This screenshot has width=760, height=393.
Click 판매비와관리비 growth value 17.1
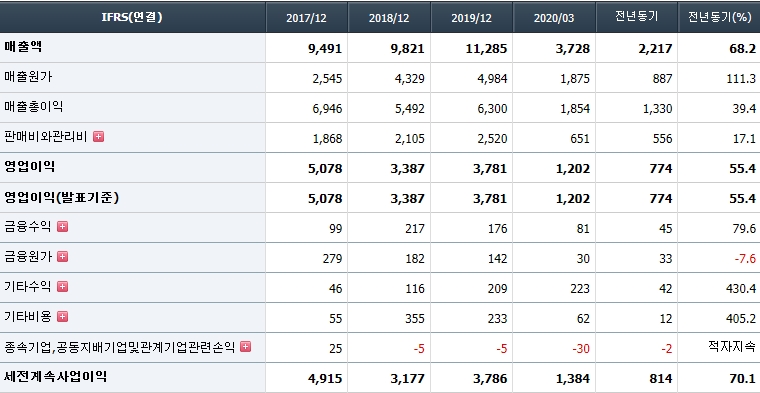coord(744,139)
